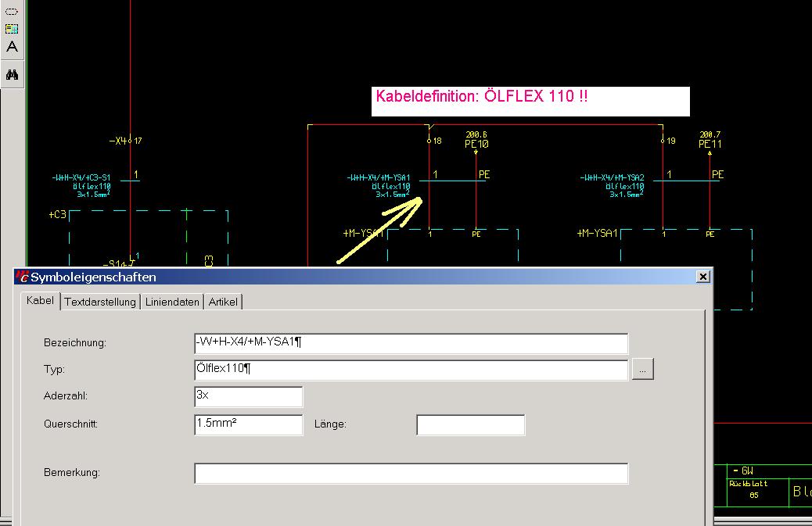Screen dimensions: 812x526
Task: Click terminal 19 in the schematic
Action: [x=670, y=141]
